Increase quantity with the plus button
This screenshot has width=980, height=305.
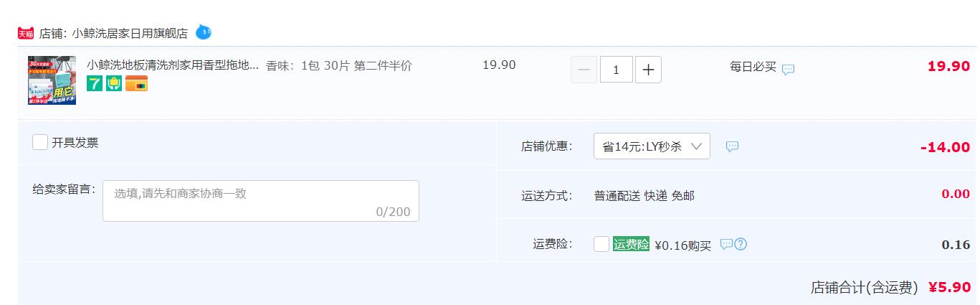pyautogui.click(x=648, y=70)
